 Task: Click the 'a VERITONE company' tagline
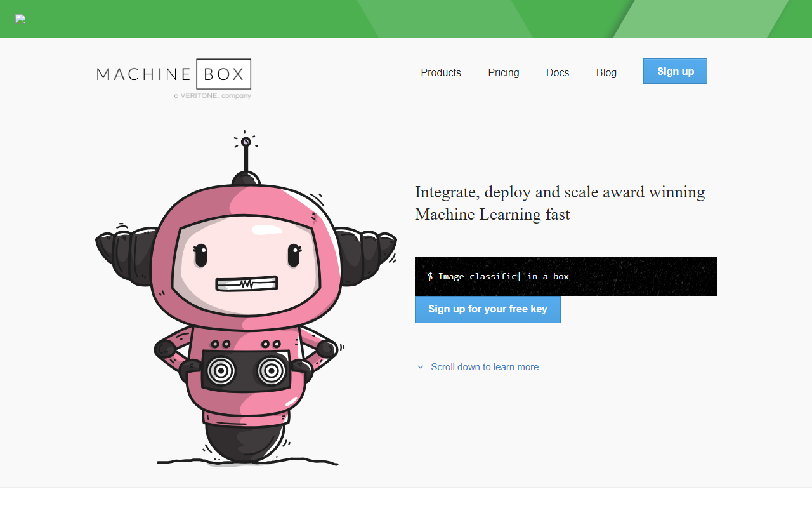[x=213, y=96]
